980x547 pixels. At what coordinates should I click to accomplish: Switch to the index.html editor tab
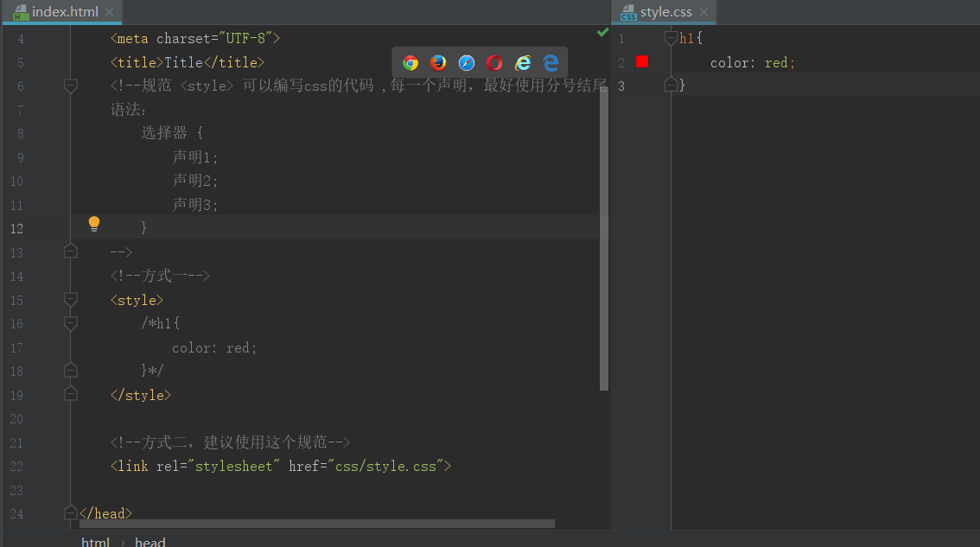64,12
